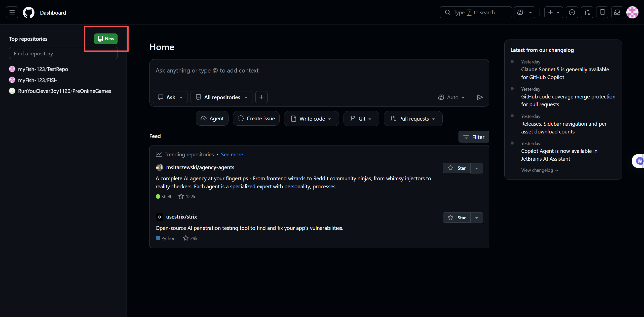
Task: Expand star list dropdown for usestrix/strix
Action: click(x=477, y=218)
